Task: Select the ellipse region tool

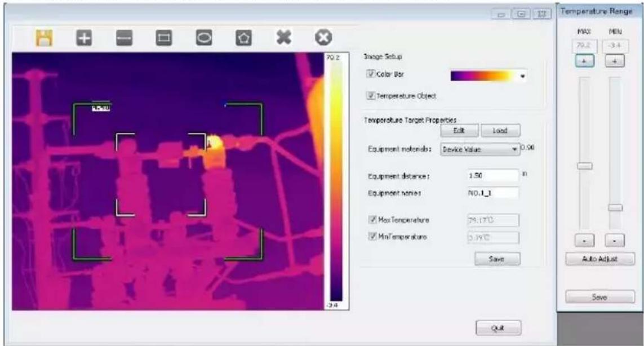Action: pyautogui.click(x=204, y=38)
